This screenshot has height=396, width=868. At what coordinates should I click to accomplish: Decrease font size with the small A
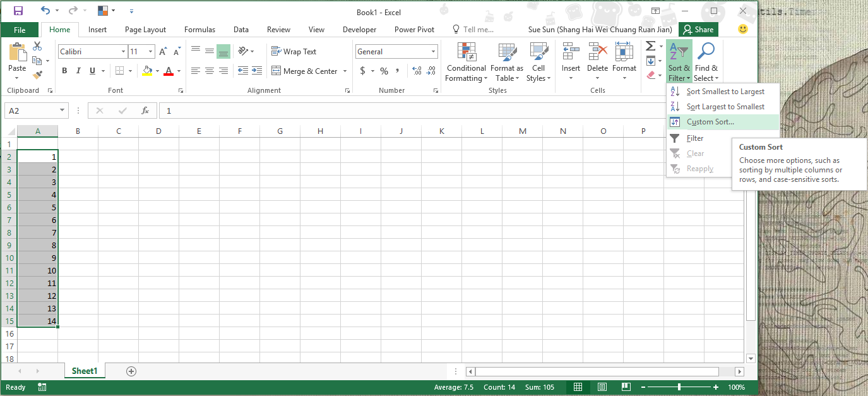click(176, 52)
